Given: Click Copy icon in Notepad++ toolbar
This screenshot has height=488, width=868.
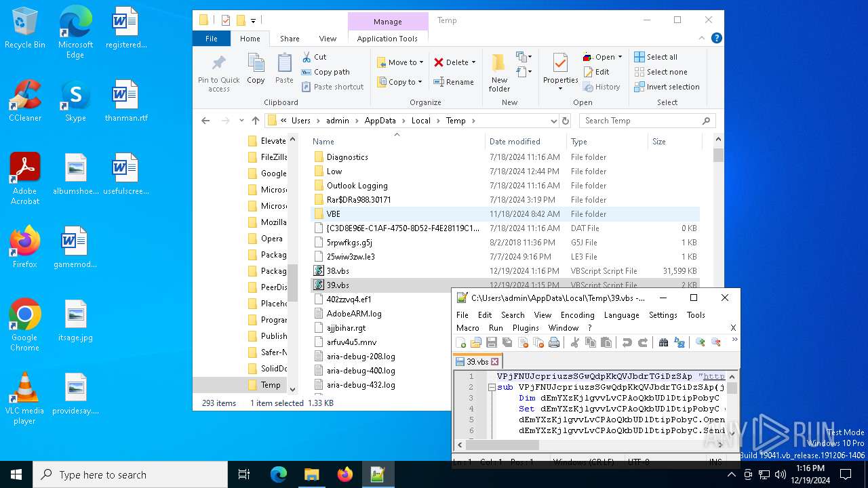Looking at the screenshot, I should [590, 343].
